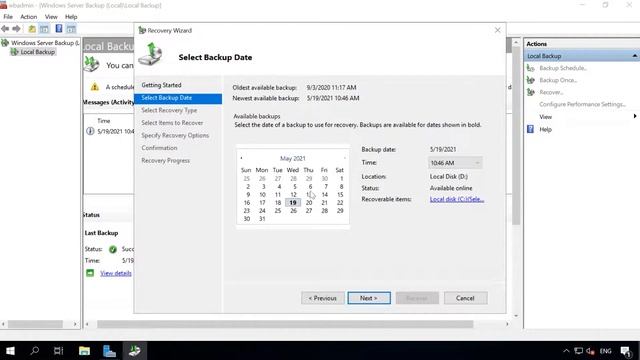Click the volume tray icon
This screenshot has width=640, height=360.
(591, 351)
